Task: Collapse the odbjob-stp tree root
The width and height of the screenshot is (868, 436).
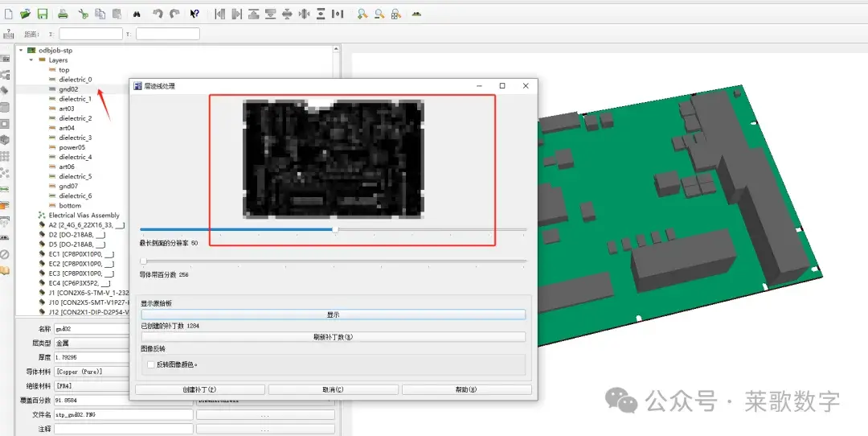Action: point(21,50)
